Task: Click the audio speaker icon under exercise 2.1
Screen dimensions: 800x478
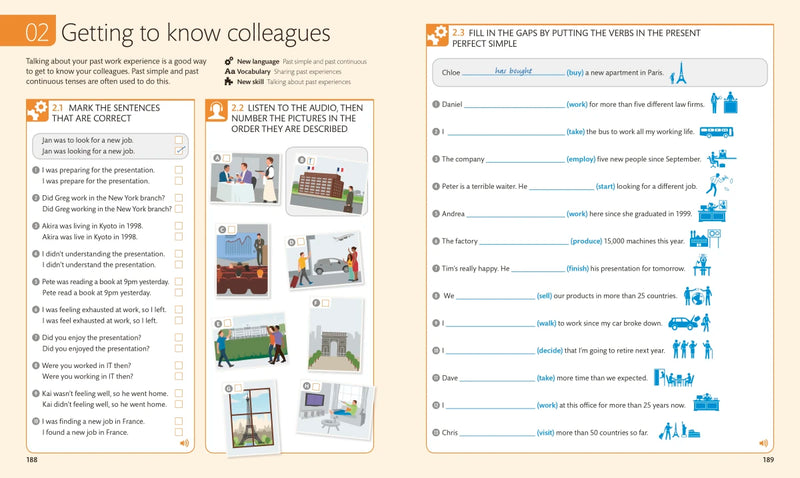Action: [x=183, y=443]
